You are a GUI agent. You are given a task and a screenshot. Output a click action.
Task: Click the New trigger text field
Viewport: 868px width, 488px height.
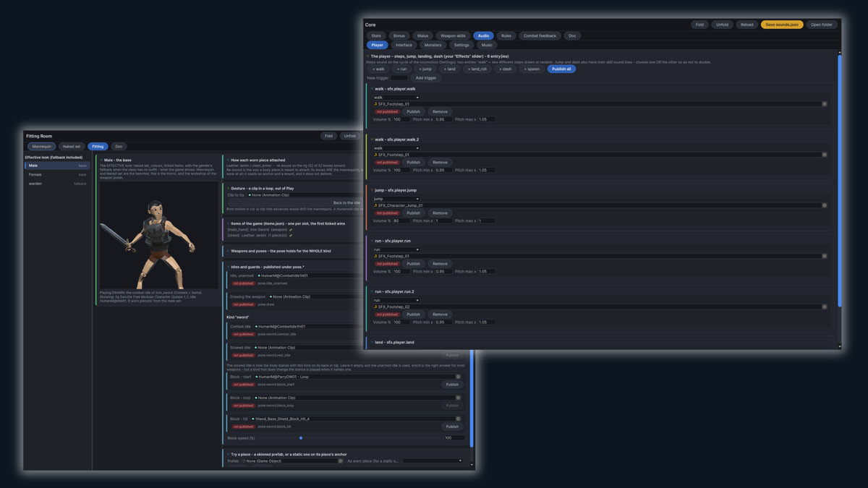399,77
